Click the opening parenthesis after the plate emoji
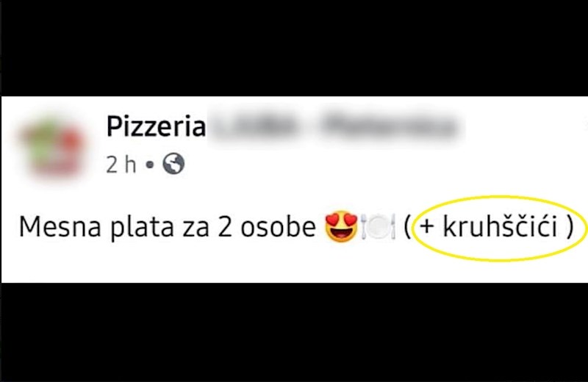Viewport: 588px width, 382px height. click(x=408, y=227)
